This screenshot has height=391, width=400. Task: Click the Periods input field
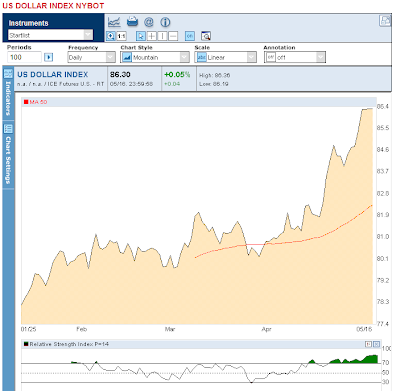coord(24,57)
